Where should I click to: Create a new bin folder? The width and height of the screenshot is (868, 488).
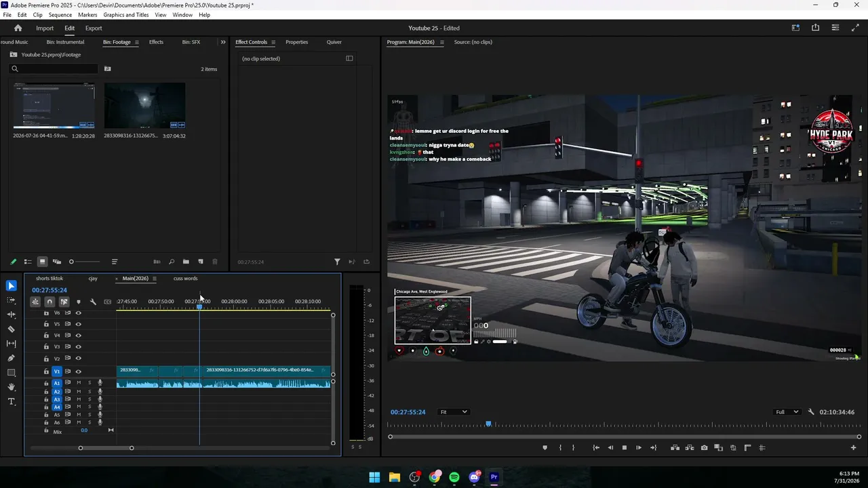pyautogui.click(x=186, y=262)
